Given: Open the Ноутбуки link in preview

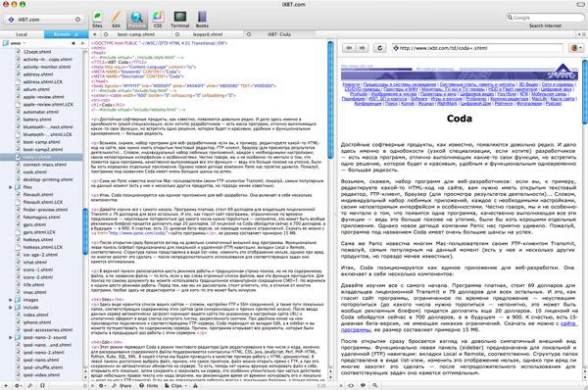Looking at the screenshot, I should click(x=507, y=94).
